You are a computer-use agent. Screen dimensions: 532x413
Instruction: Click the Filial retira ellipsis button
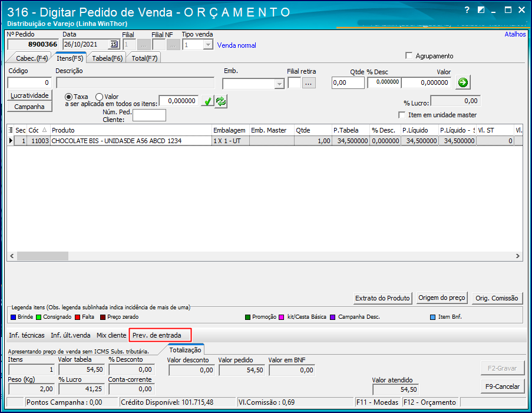[308, 83]
